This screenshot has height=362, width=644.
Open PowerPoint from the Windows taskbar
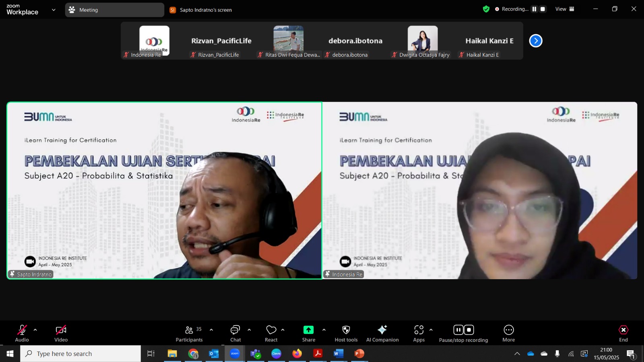(x=359, y=354)
